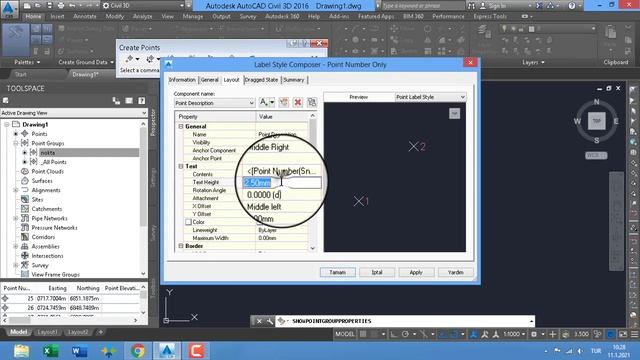Open Google Chrome from the taskbar
This screenshot has height=360, width=640.
[138, 351]
